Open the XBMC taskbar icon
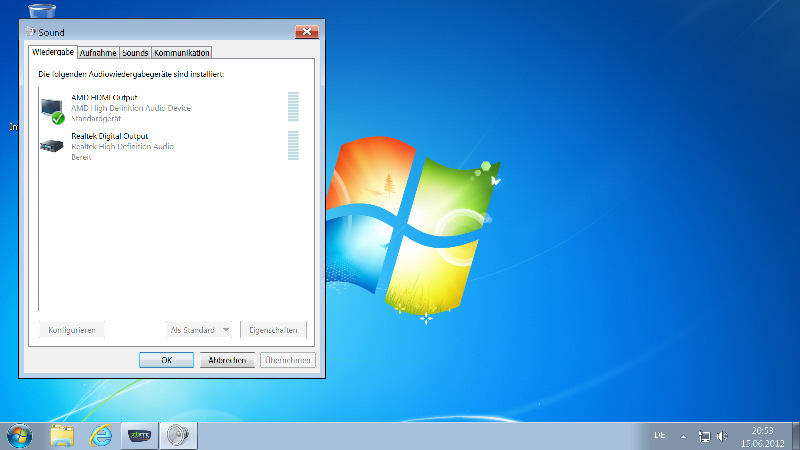Screen dimensions: 800x450 pyautogui.click(x=139, y=436)
